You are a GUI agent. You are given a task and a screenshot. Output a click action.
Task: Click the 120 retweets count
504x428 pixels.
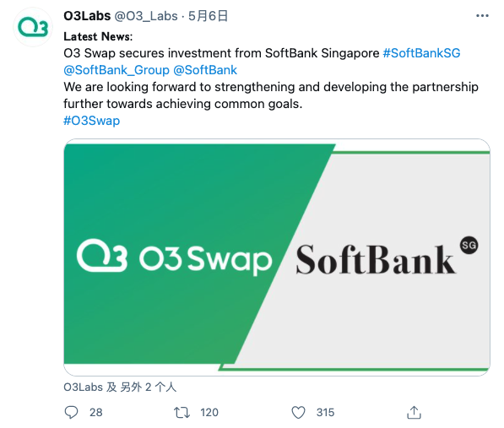click(209, 412)
